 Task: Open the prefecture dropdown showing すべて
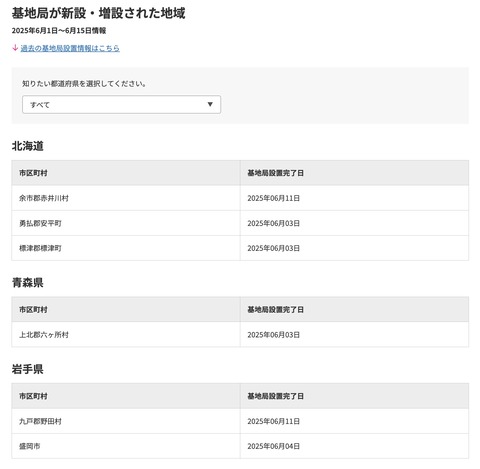coord(121,105)
